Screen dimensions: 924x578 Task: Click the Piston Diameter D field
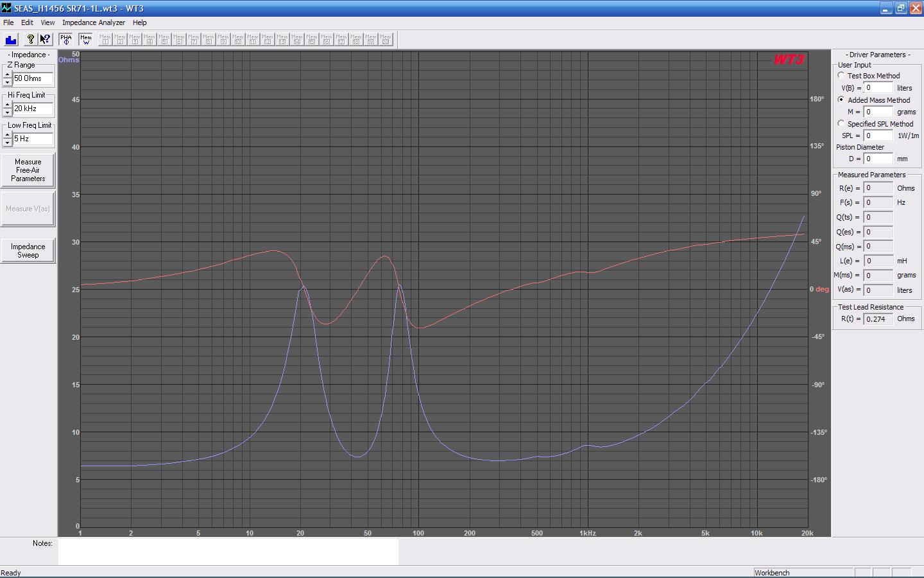pyautogui.click(x=878, y=159)
